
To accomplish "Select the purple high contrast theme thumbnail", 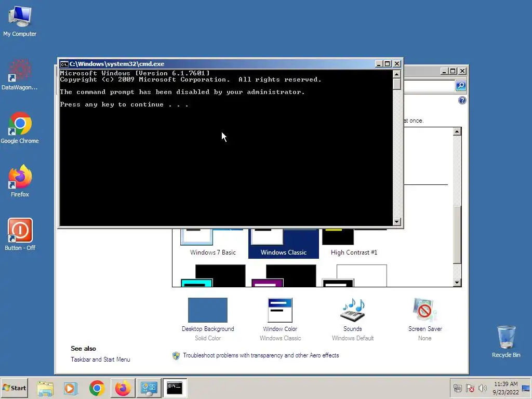I will click(284, 275).
